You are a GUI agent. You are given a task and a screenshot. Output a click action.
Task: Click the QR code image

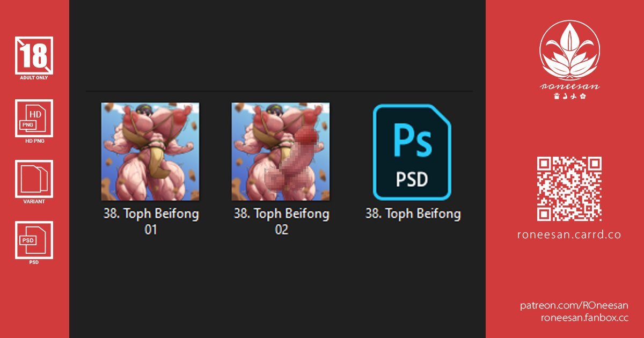569,189
